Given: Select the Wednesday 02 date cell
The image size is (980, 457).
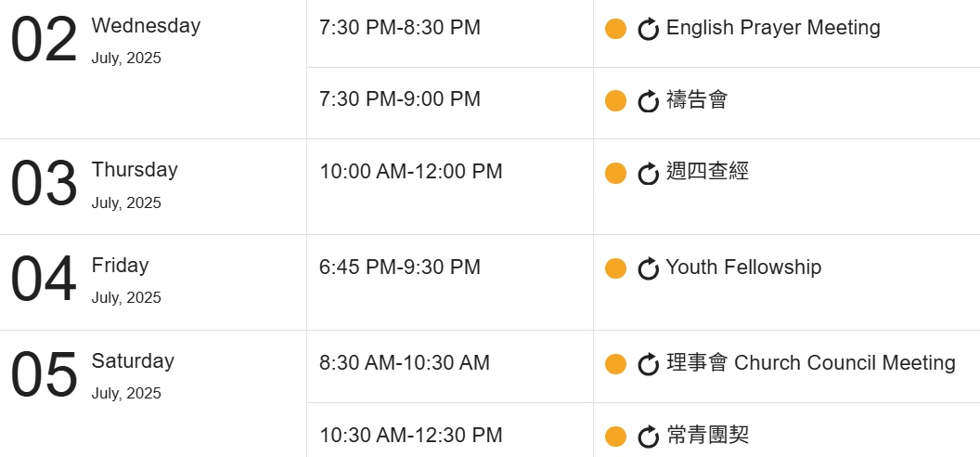Looking at the screenshot, I should (x=153, y=69).
